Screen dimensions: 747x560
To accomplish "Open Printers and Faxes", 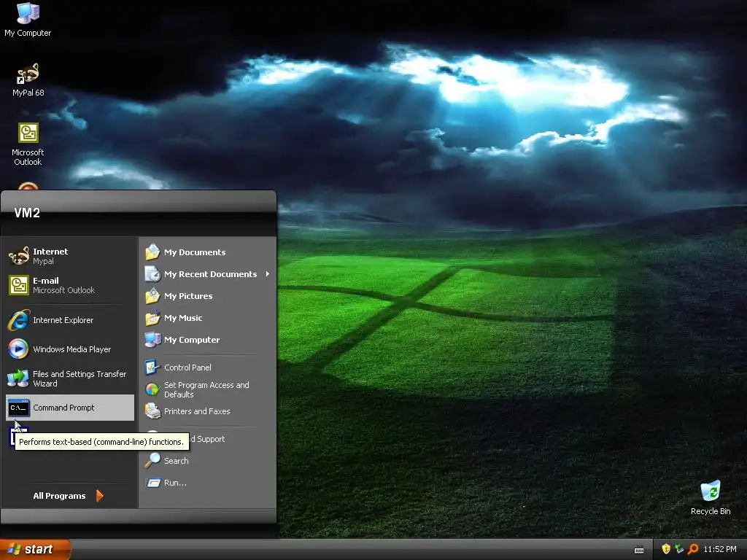I will click(x=207, y=411).
